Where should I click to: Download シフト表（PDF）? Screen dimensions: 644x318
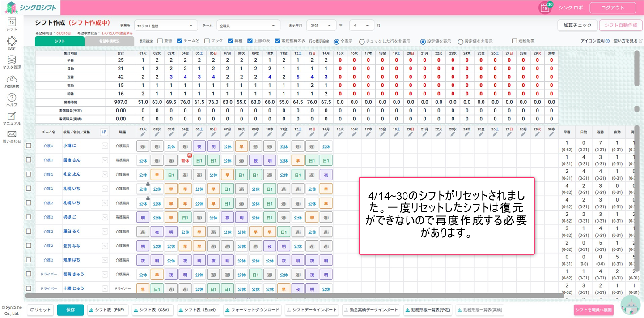[x=108, y=310]
